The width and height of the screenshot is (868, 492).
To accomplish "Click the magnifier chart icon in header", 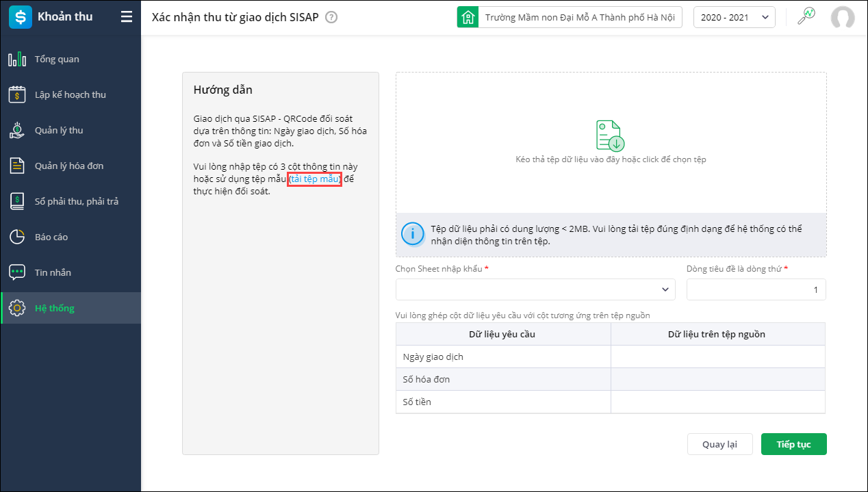I will coord(806,16).
